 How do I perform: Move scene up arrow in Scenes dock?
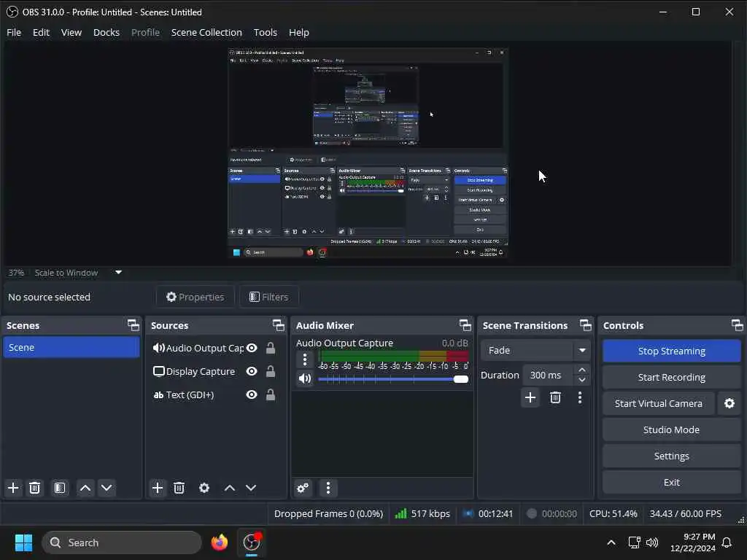tap(85, 488)
